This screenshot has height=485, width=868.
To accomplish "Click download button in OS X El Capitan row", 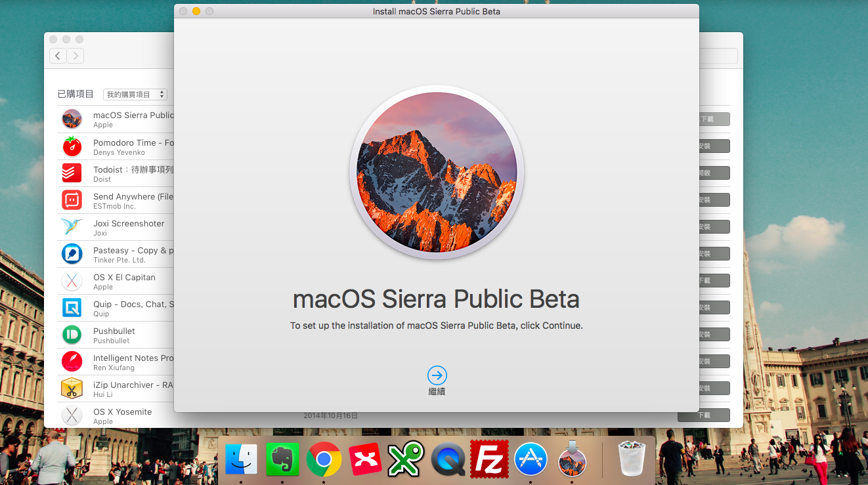I will (714, 281).
